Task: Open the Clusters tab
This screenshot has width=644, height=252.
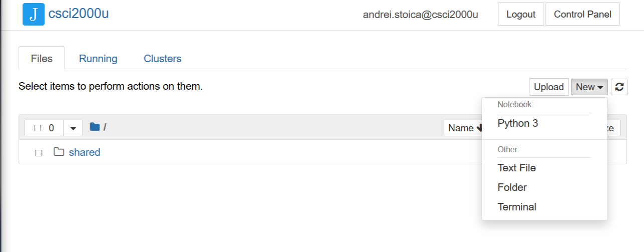Action: click(x=162, y=59)
